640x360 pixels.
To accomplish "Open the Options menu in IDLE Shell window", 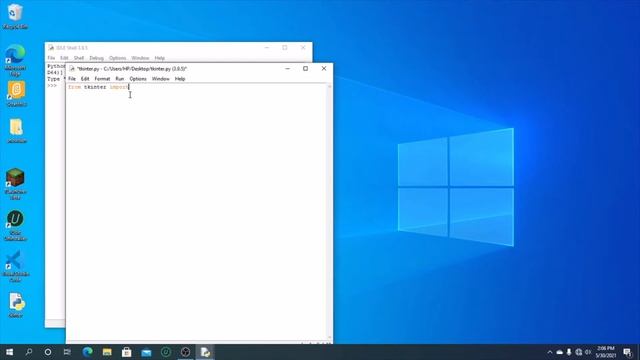I will 118,58.
